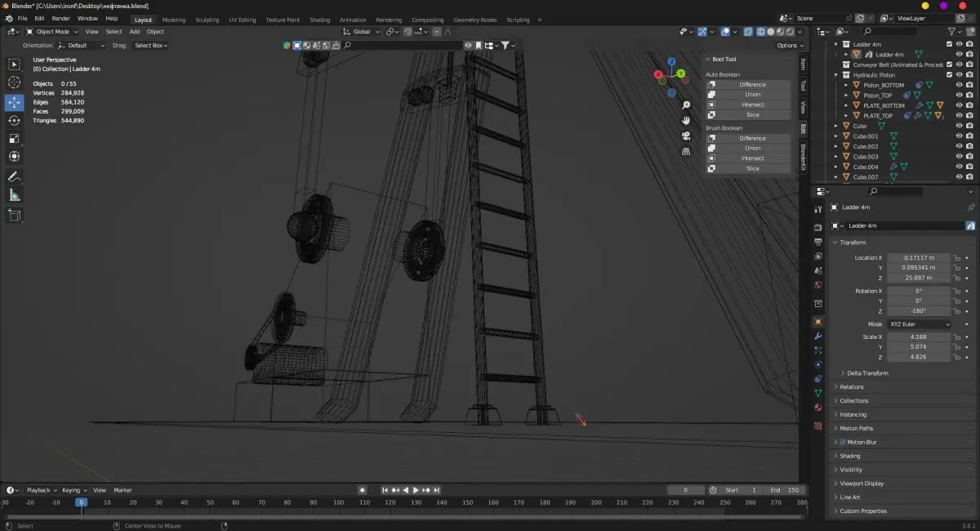Hide the Piston_BOTTOM object in viewport
Viewport: 980px width, 531px height.
(x=959, y=85)
